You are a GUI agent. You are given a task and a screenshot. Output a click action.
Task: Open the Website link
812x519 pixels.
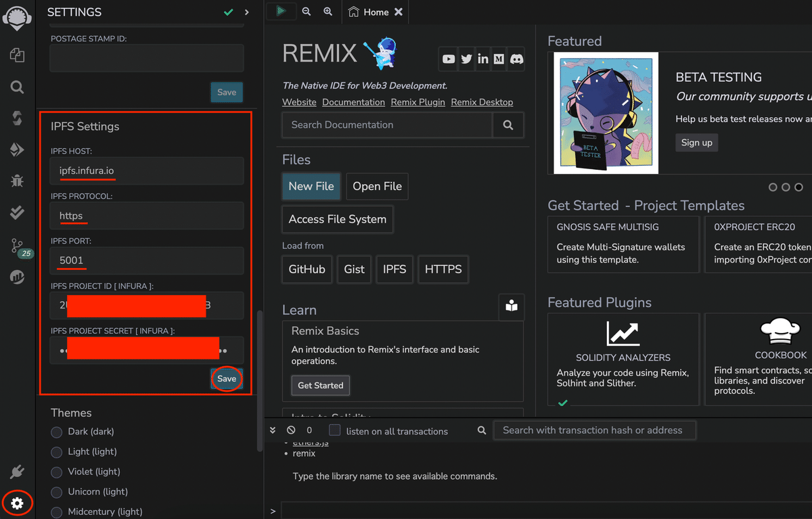click(x=299, y=102)
